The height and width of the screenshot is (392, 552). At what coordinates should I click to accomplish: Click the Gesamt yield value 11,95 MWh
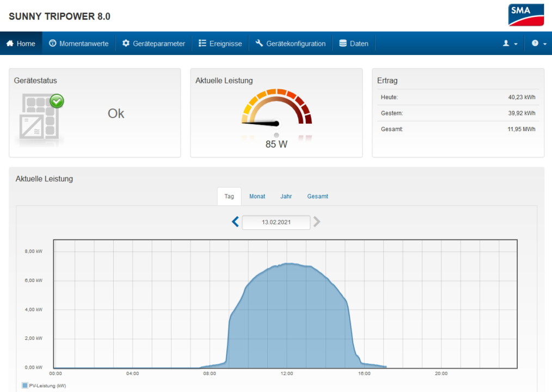pos(522,129)
